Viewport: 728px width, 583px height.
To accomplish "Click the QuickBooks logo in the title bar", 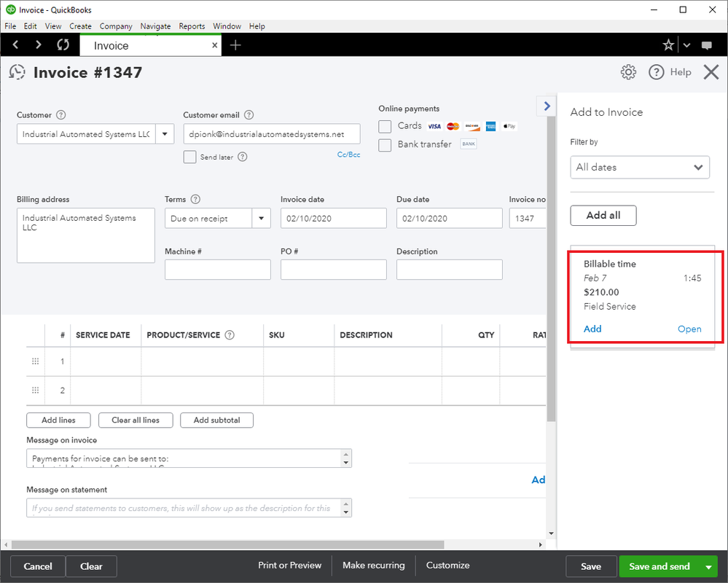I will [x=10, y=9].
